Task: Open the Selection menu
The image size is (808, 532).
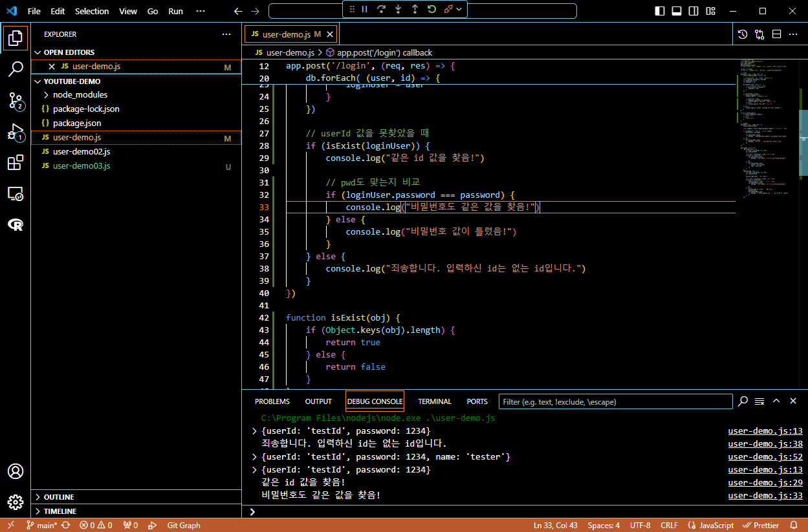Action: click(92, 11)
